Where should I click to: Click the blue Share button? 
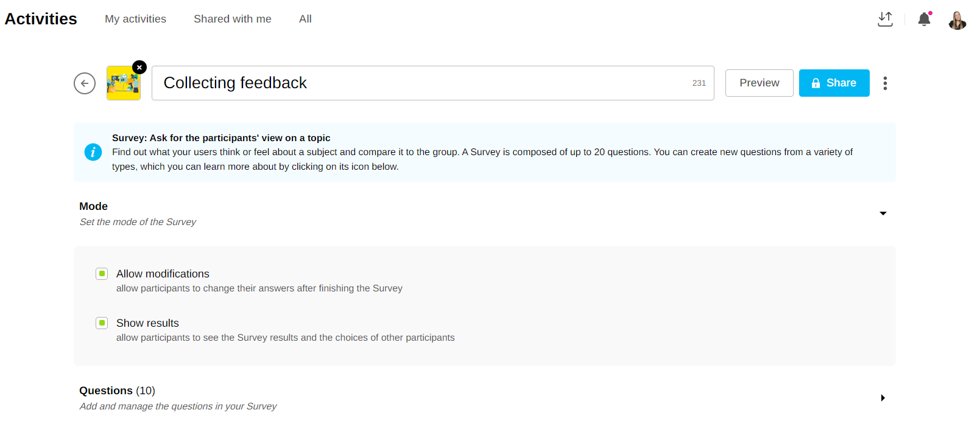click(x=834, y=83)
